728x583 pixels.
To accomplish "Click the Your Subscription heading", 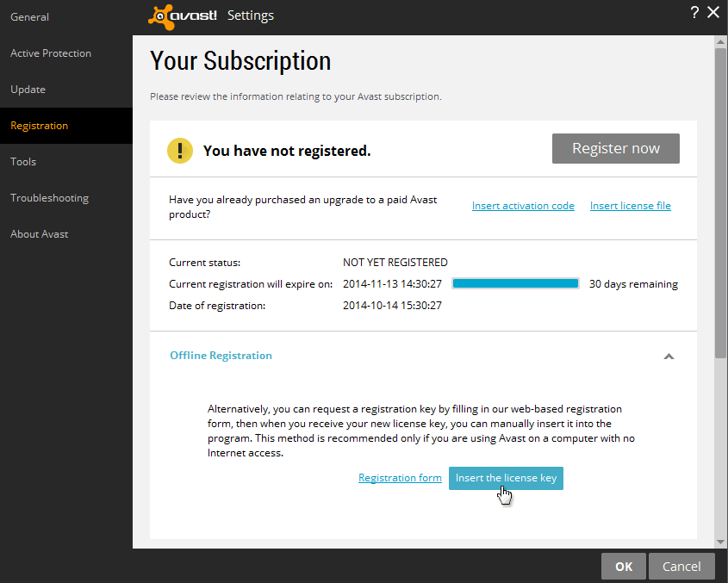I will [240, 61].
